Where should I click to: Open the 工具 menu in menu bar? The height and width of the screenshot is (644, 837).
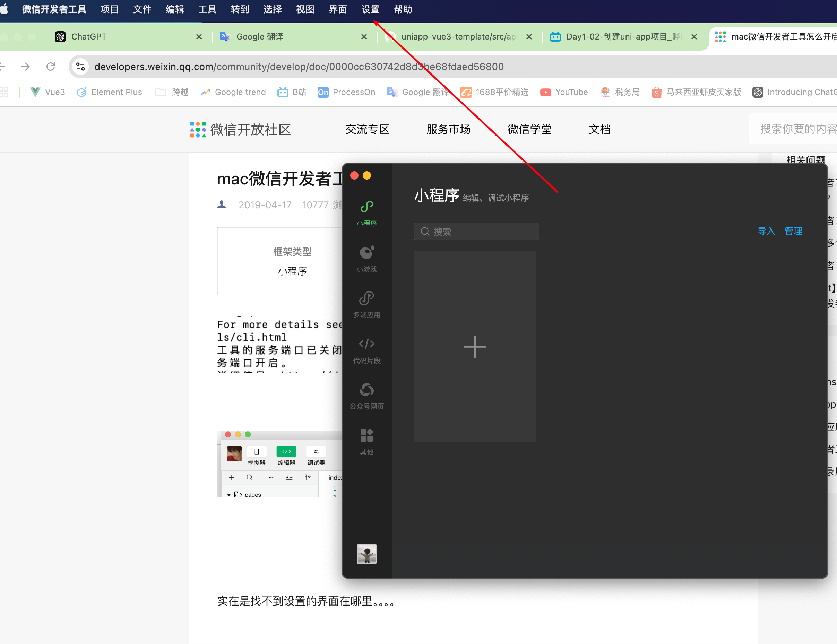click(x=207, y=9)
